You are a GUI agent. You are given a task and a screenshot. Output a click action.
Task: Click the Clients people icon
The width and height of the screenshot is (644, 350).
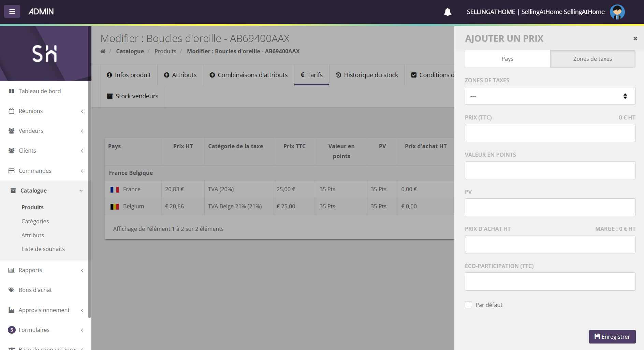[11, 151]
